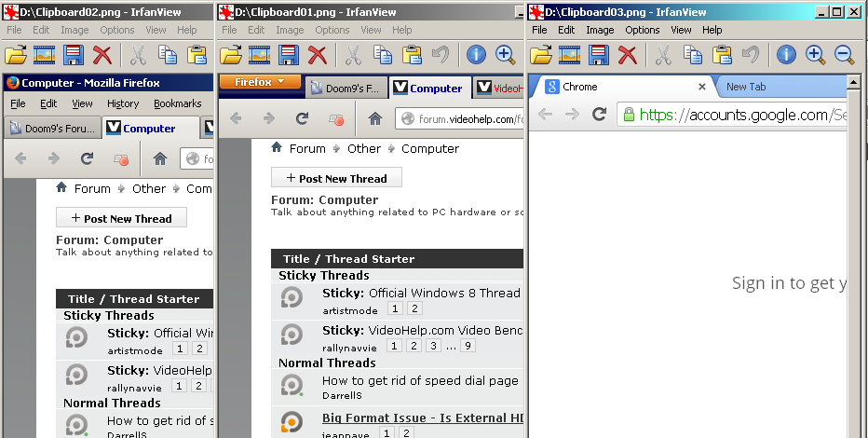Zoom in magnifier in Clipboard03 toolbar
The width and height of the screenshot is (868, 438).
(815, 55)
